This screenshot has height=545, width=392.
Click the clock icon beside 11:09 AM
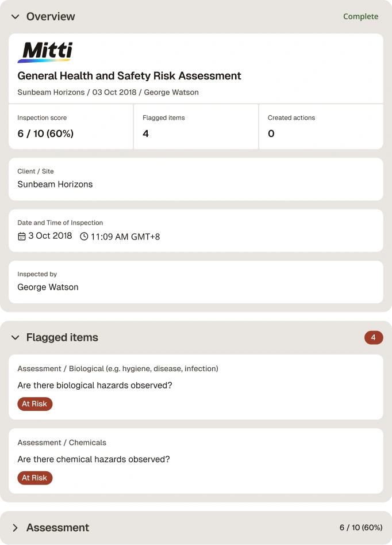[x=84, y=237]
